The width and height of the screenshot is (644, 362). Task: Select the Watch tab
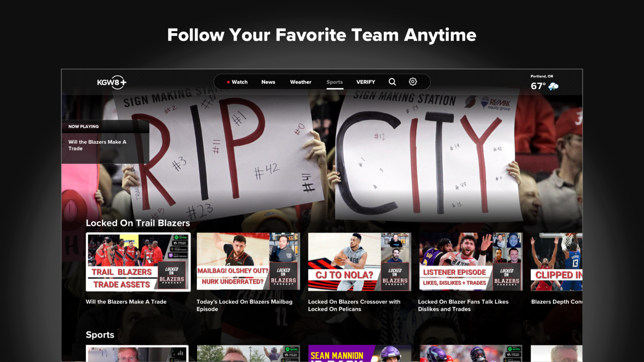click(237, 82)
